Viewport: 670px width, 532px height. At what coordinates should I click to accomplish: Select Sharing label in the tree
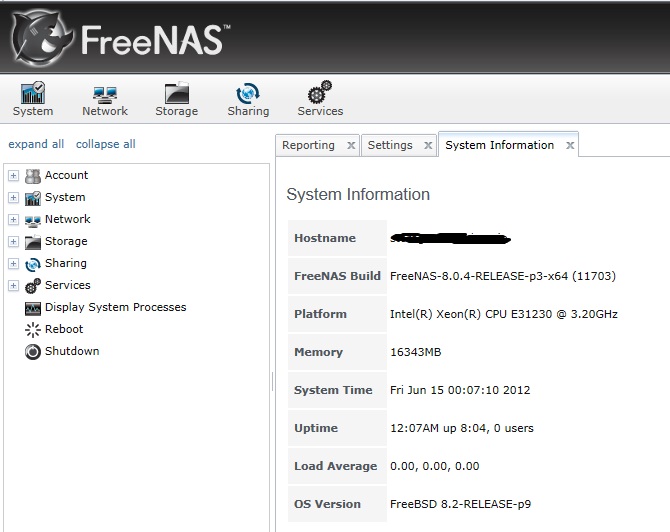click(65, 263)
